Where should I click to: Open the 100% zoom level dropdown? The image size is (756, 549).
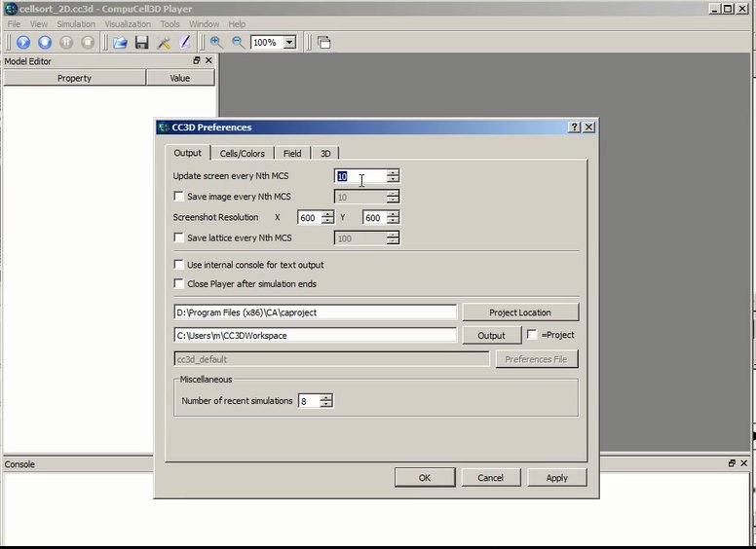click(x=289, y=43)
